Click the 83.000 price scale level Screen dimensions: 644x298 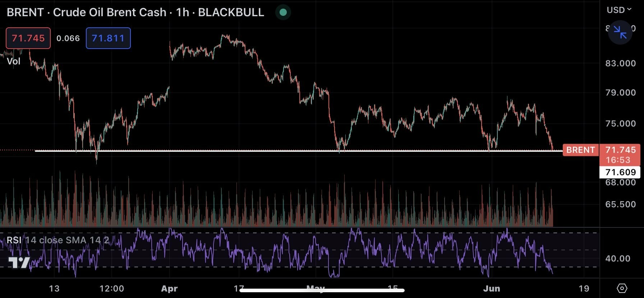pos(620,63)
